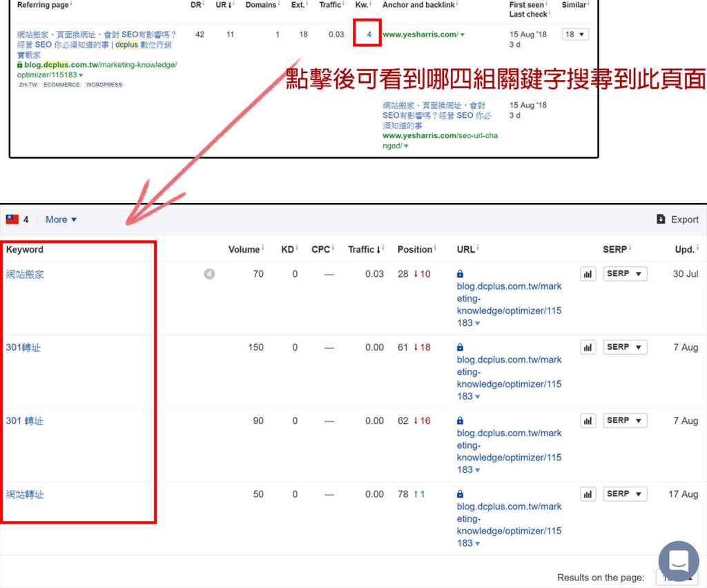This screenshot has width=707, height=588.
Task: Open the www.yesharris.com anchor link
Action: coord(420,35)
